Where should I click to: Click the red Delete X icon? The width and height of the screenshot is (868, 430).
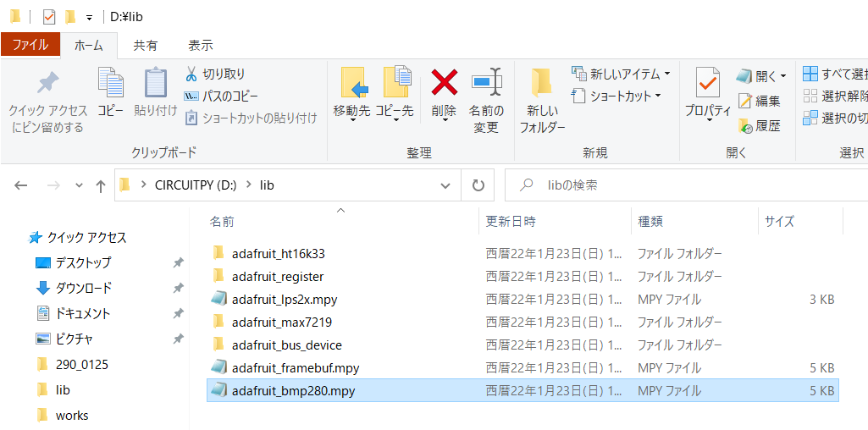[x=444, y=82]
